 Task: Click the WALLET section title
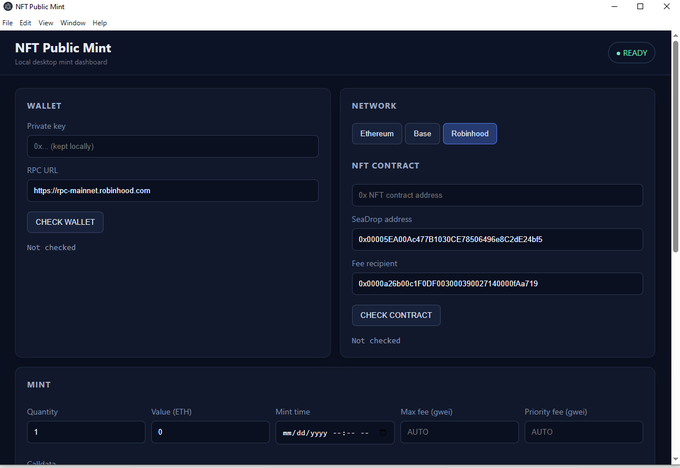tap(44, 106)
